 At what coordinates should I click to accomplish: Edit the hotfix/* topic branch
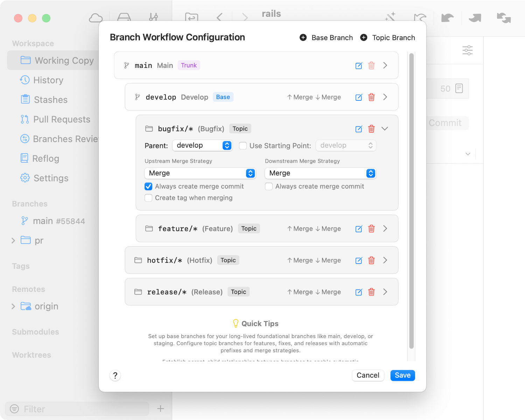coord(359,260)
